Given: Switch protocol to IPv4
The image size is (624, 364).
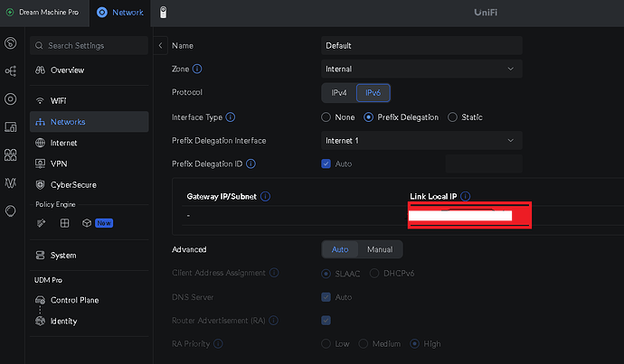Looking at the screenshot, I should pyautogui.click(x=338, y=93).
